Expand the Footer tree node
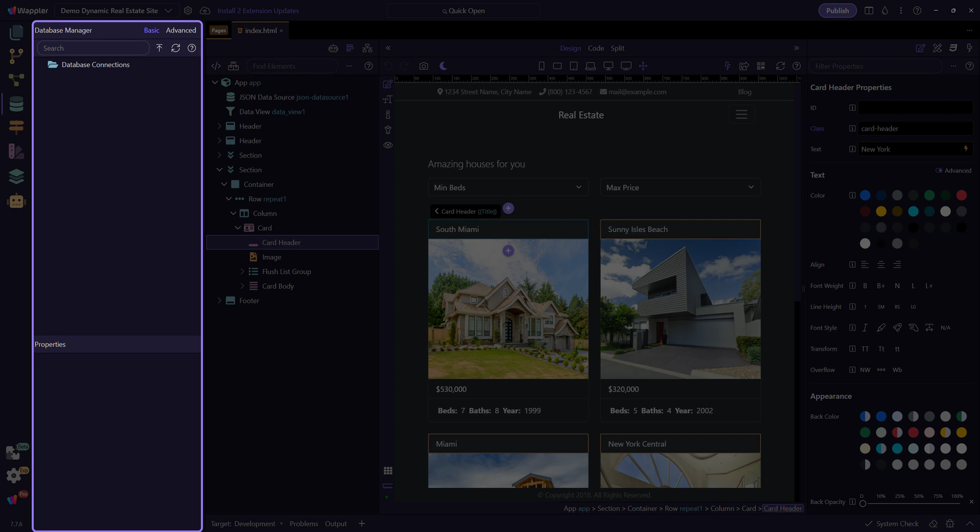This screenshot has height=532, width=980. [x=219, y=301]
